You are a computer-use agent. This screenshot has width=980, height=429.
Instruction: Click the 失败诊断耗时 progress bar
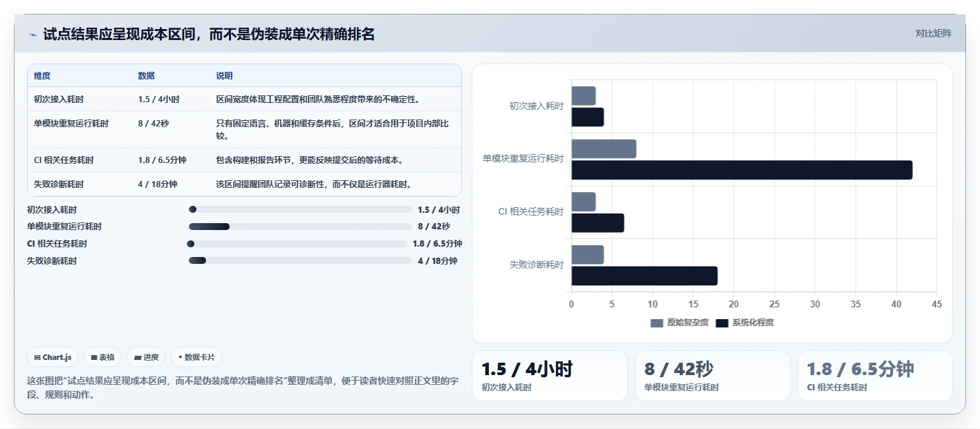300,260
